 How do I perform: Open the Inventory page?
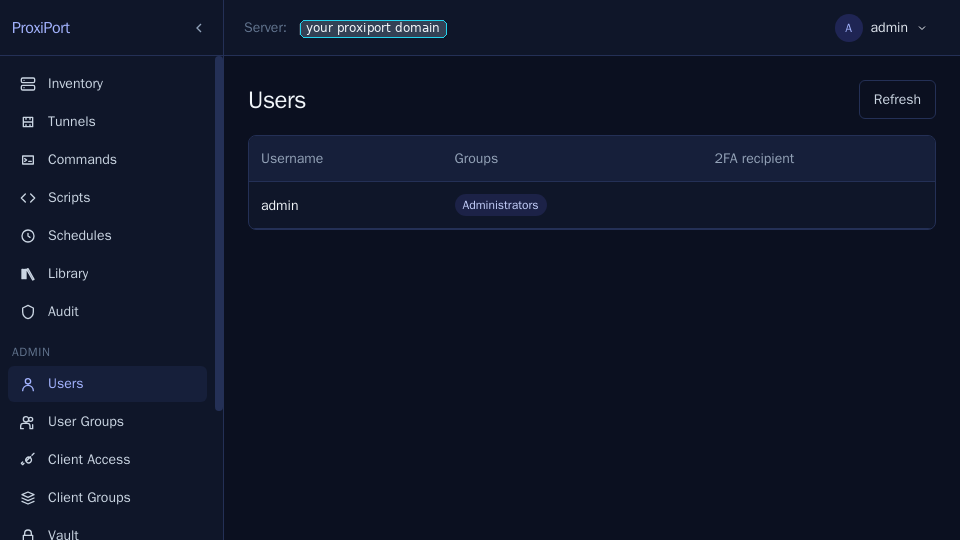pyautogui.click(x=107, y=84)
